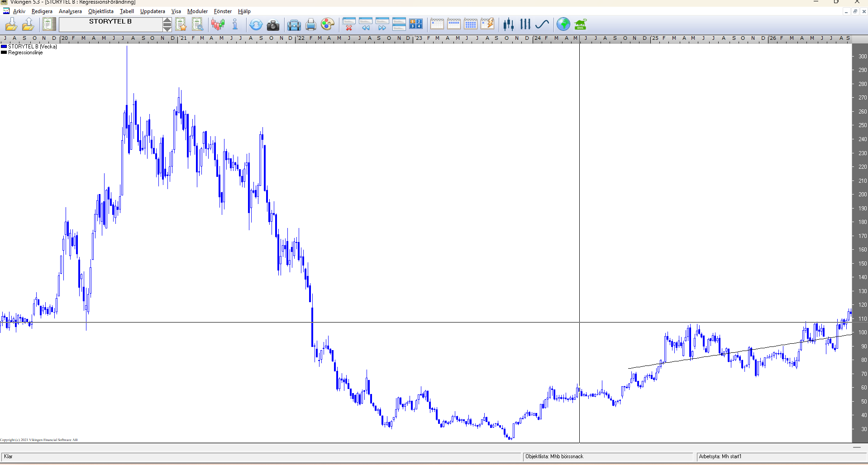Step to previous object with up arrow
This screenshot has height=465, width=868.
167,21
